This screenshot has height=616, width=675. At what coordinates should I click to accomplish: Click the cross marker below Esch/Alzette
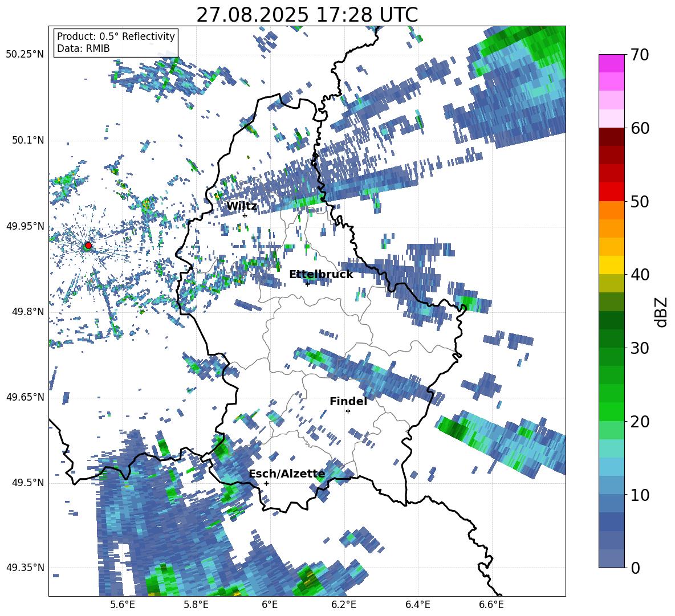tap(266, 483)
